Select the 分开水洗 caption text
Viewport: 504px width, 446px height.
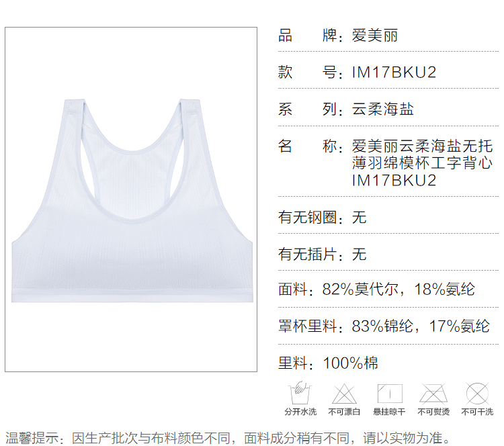pos(300,412)
